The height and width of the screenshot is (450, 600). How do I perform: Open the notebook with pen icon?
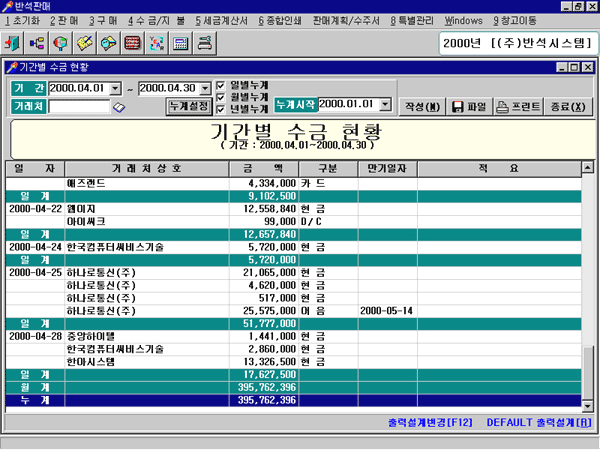85,43
